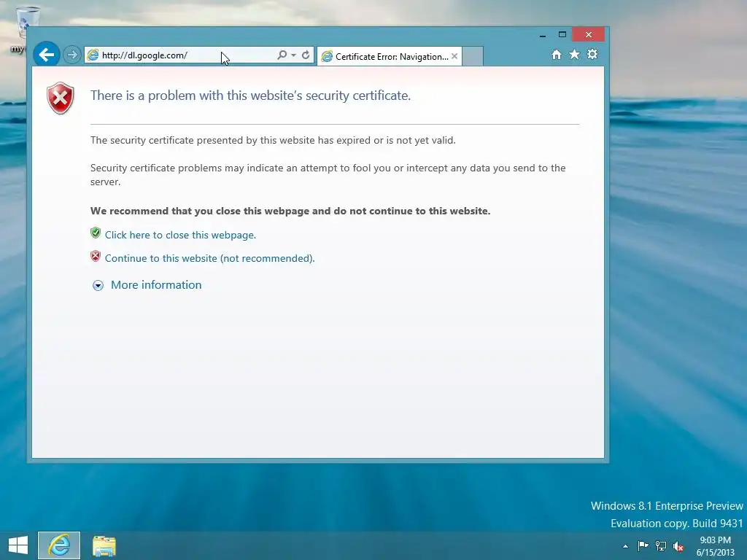Open the Windows Start button
The image size is (747, 560).
click(18, 545)
